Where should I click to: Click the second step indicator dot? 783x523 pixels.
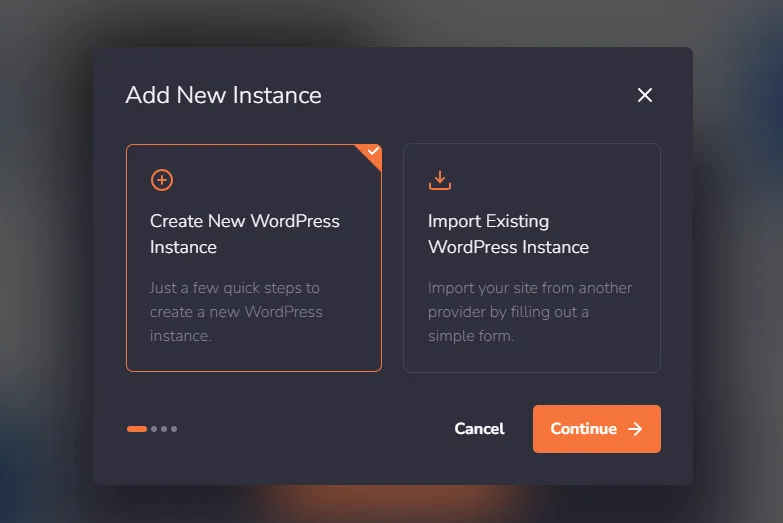point(154,429)
